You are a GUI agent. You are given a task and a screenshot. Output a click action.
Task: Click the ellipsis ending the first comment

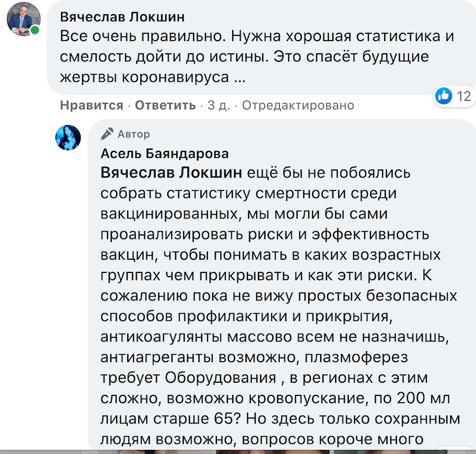click(x=240, y=80)
